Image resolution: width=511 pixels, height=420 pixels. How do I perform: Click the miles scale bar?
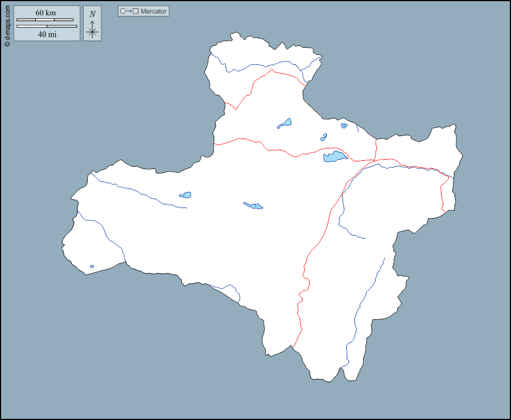(47, 27)
